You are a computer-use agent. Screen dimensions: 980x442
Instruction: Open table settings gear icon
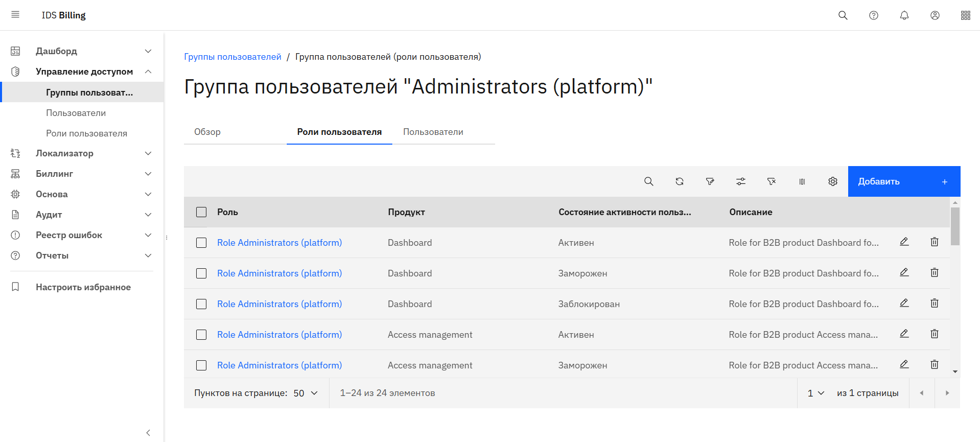click(832, 181)
